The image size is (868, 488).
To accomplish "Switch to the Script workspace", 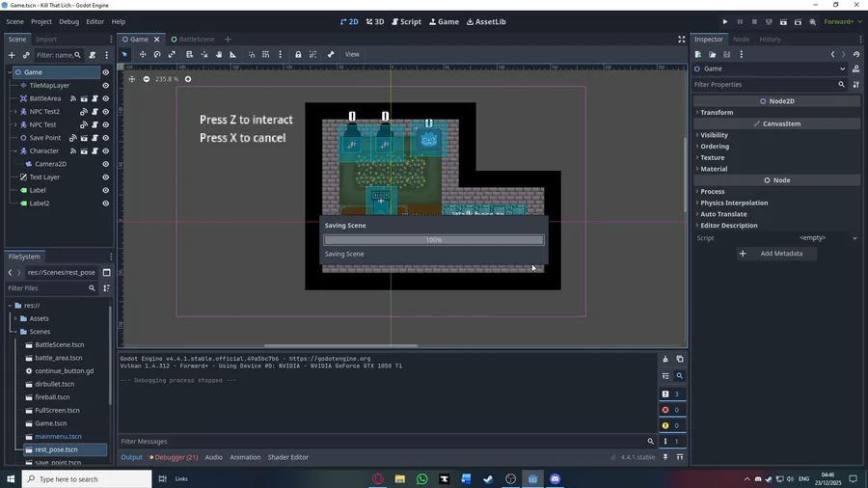I will click(406, 21).
